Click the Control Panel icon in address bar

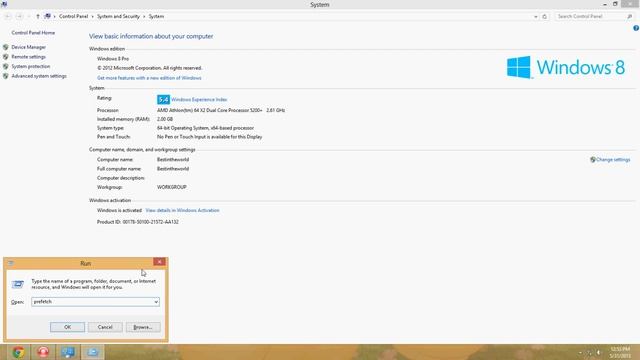click(x=48, y=16)
